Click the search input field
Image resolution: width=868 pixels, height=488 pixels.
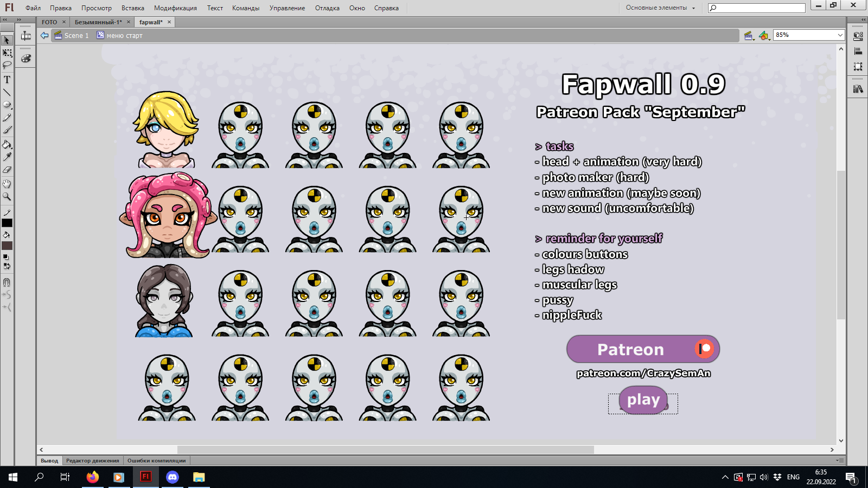click(757, 8)
